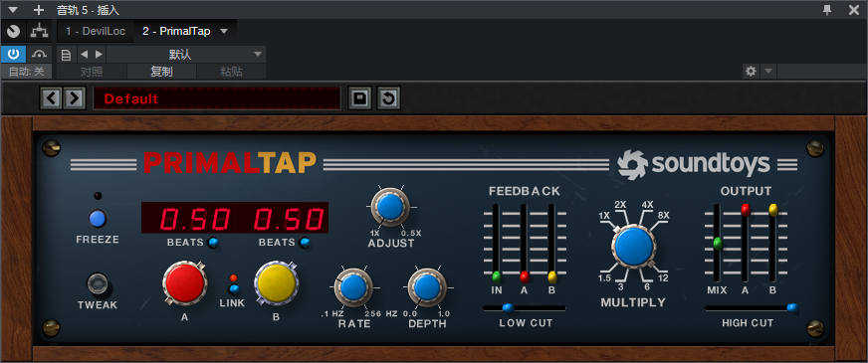
Task: Click the TWEAK button
Action: pos(98,283)
